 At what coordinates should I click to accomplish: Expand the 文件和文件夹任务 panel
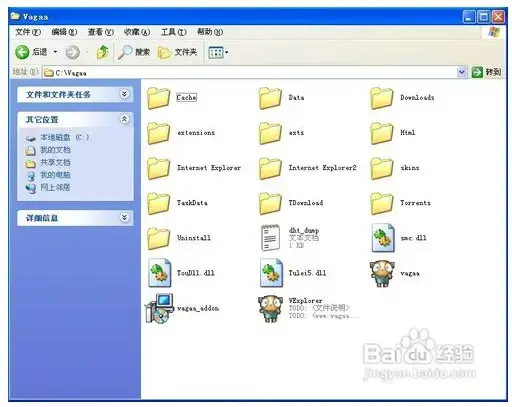tap(124, 94)
